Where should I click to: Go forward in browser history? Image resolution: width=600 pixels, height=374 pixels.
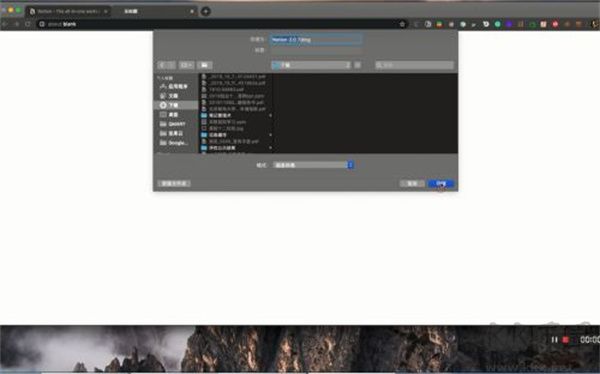click(17, 24)
